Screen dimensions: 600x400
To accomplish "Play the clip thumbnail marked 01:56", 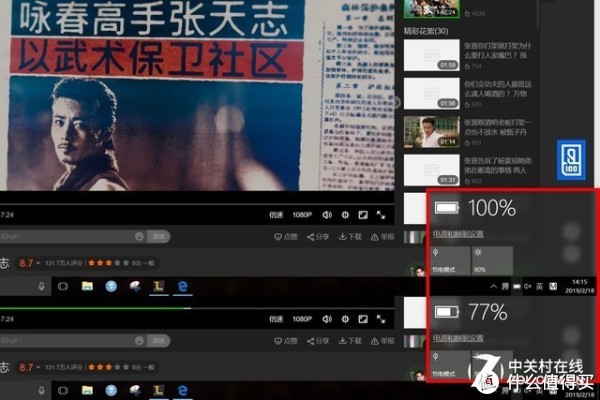I will click(432, 93).
